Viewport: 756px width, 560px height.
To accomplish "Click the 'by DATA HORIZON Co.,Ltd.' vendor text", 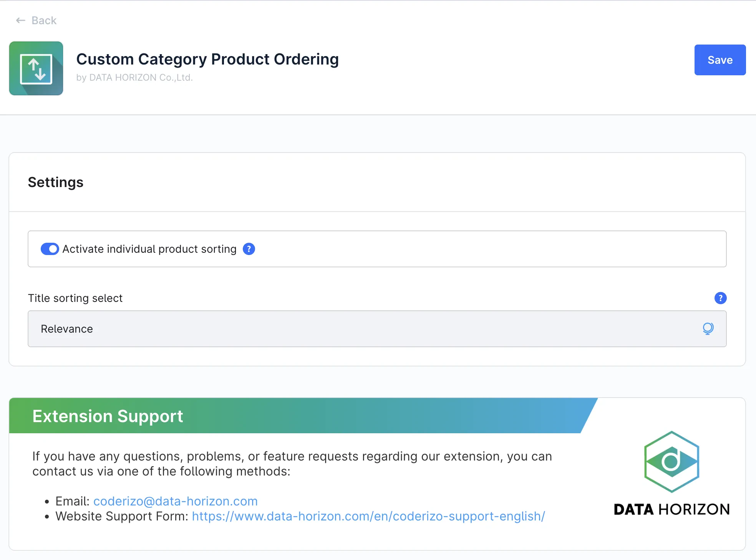I will [x=134, y=78].
